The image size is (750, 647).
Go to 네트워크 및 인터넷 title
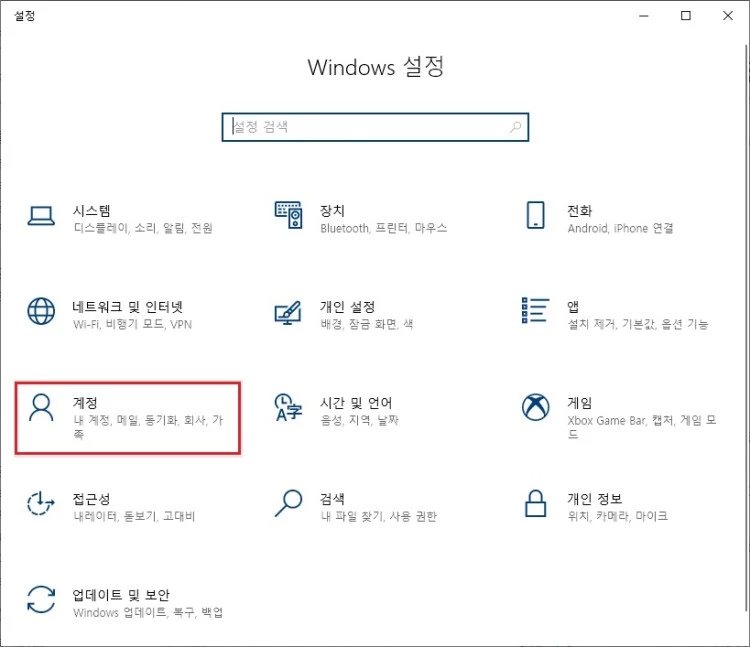tap(128, 307)
